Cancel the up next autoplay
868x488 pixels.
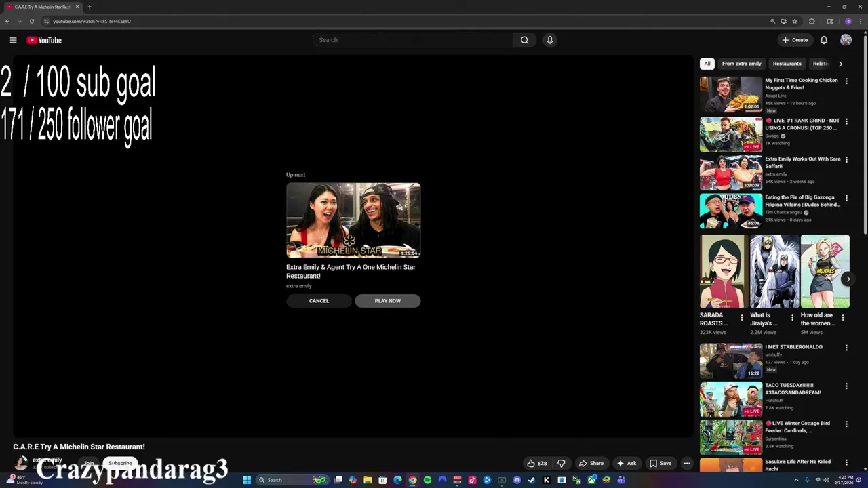[x=319, y=301]
